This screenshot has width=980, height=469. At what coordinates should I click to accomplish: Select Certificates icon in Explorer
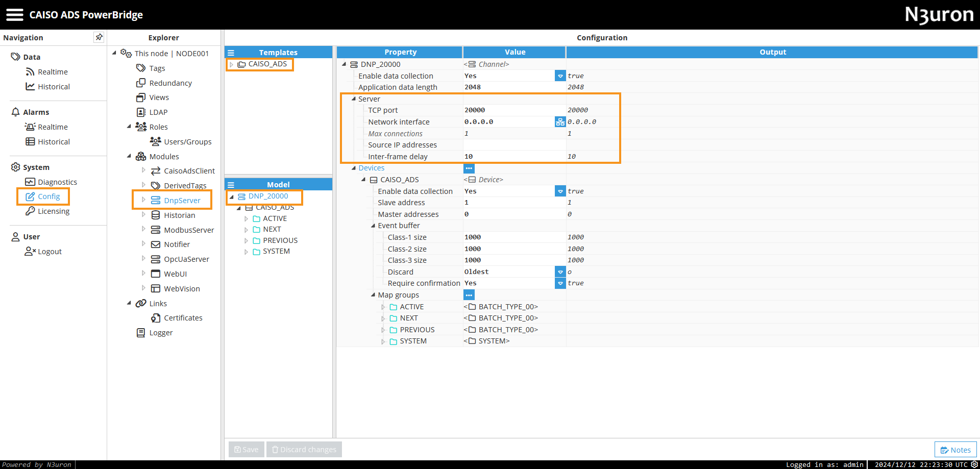[156, 318]
